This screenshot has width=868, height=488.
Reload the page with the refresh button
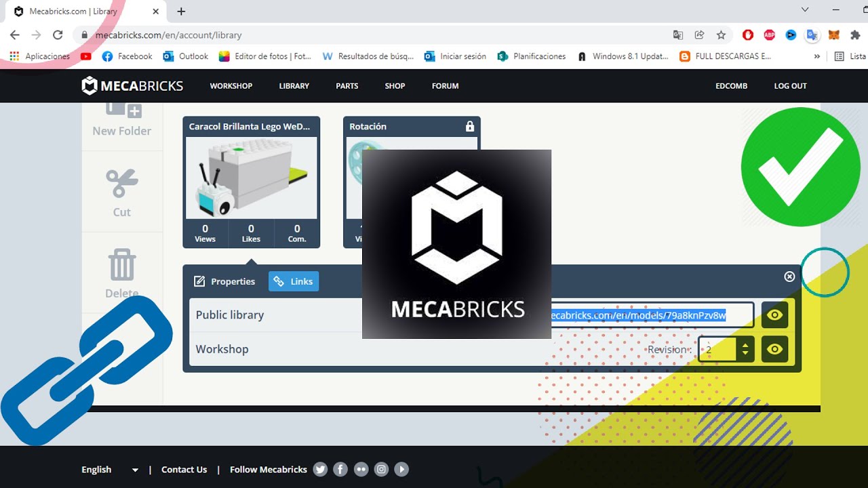[58, 35]
